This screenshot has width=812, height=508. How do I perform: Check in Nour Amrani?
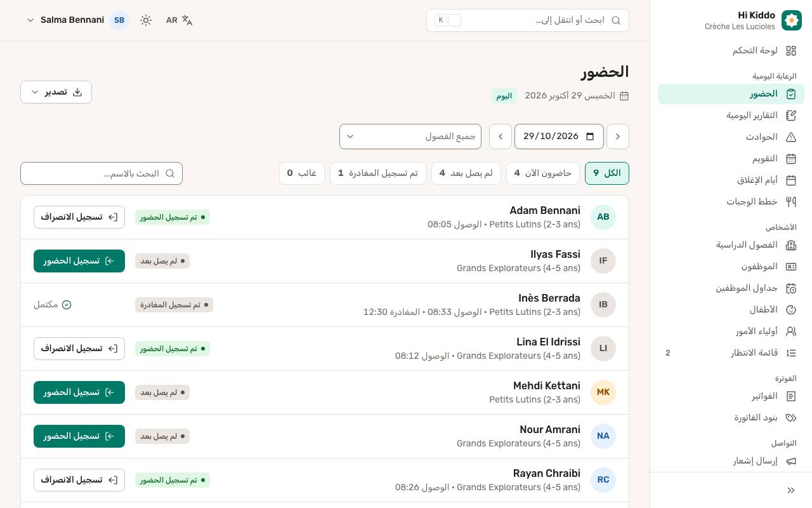coord(79,436)
